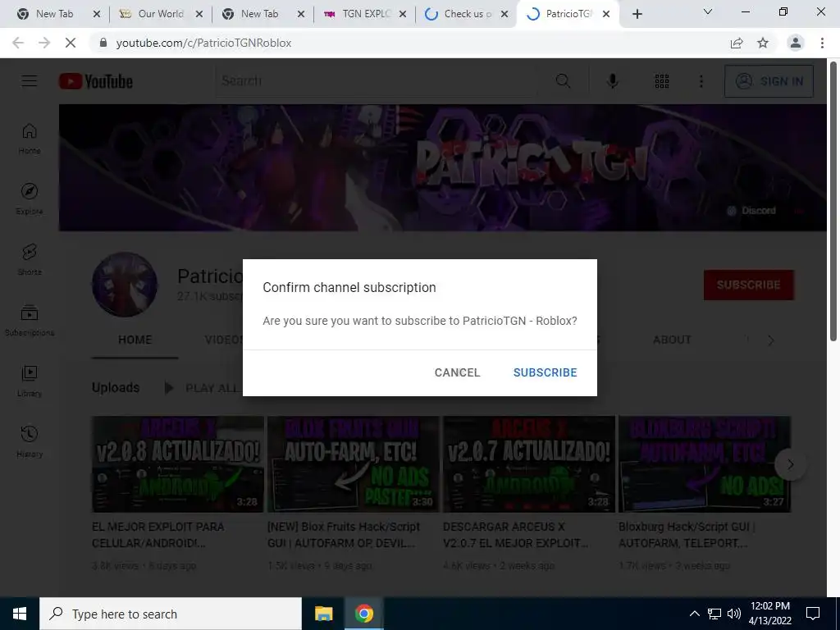Open Subscriptions in the sidebar
This screenshot has height=630, width=840.
[x=30, y=321]
